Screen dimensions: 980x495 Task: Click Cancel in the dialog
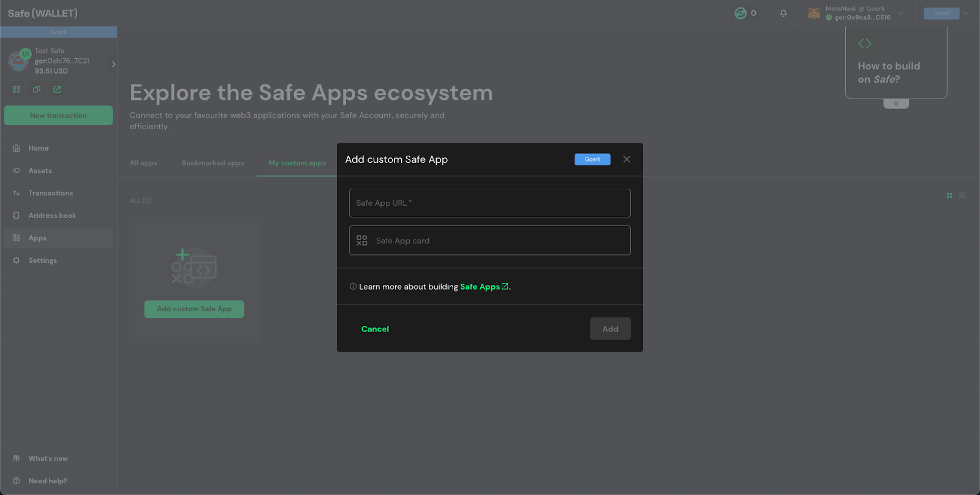tap(375, 329)
